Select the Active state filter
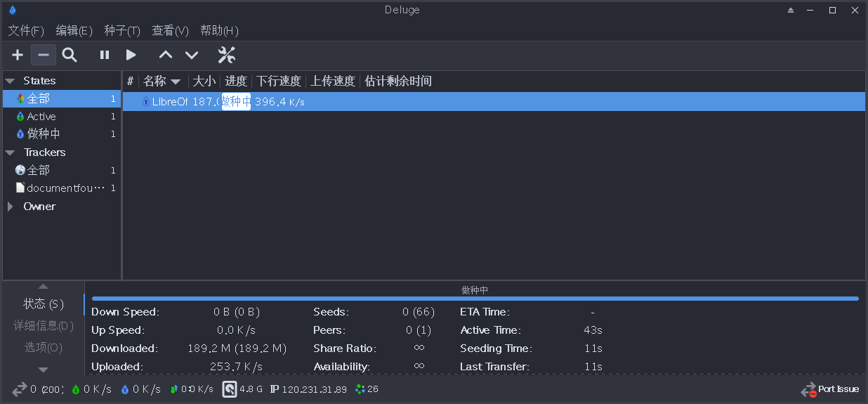 pos(62,117)
